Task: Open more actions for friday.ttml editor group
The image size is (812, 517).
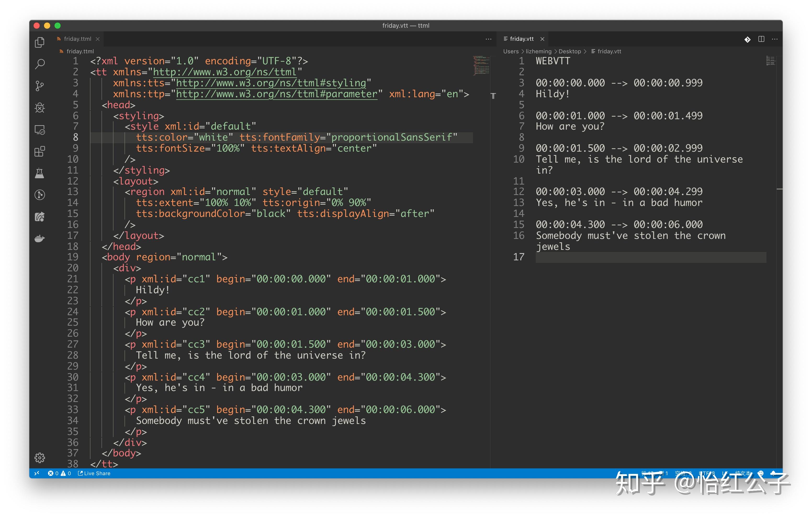Action: click(x=488, y=39)
